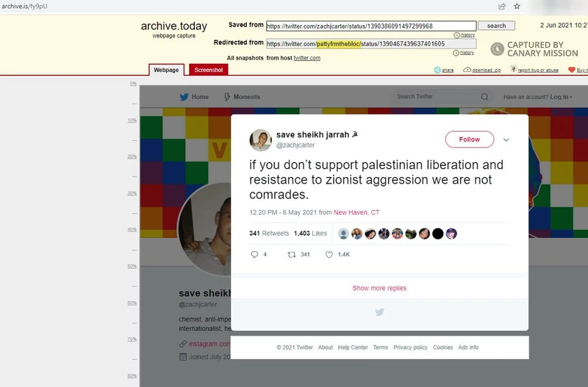Jump to 0% page position marker
This screenshot has height=387, width=588.
(x=133, y=84)
